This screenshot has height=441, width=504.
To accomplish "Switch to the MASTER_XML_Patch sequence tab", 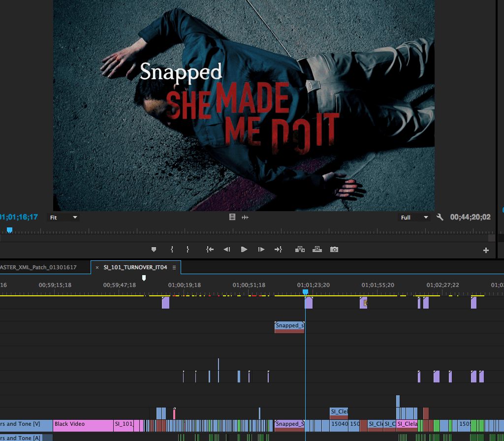I will click(x=39, y=267).
